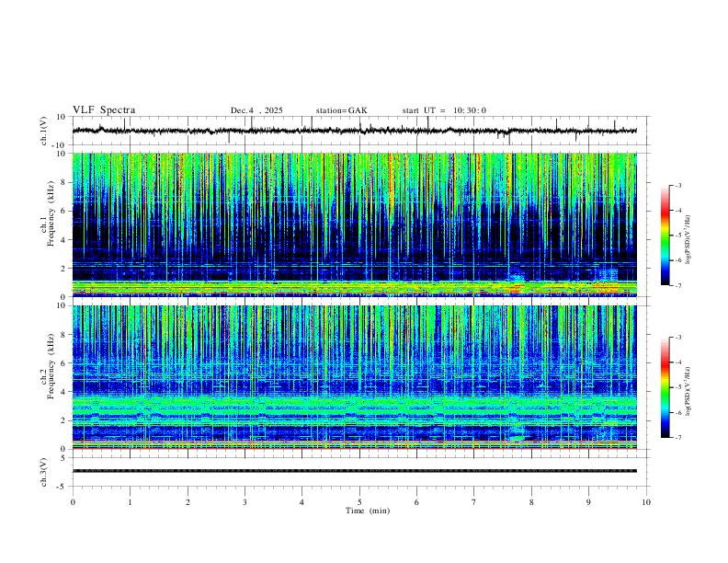Click the date label 'Dec. 4, 2025'
Screen dimensions: 728x563
click(x=256, y=110)
